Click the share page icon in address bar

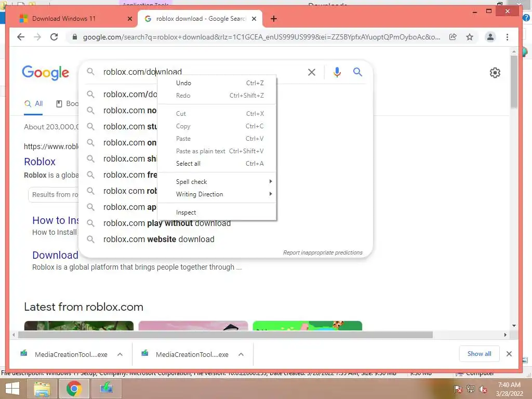(x=453, y=37)
